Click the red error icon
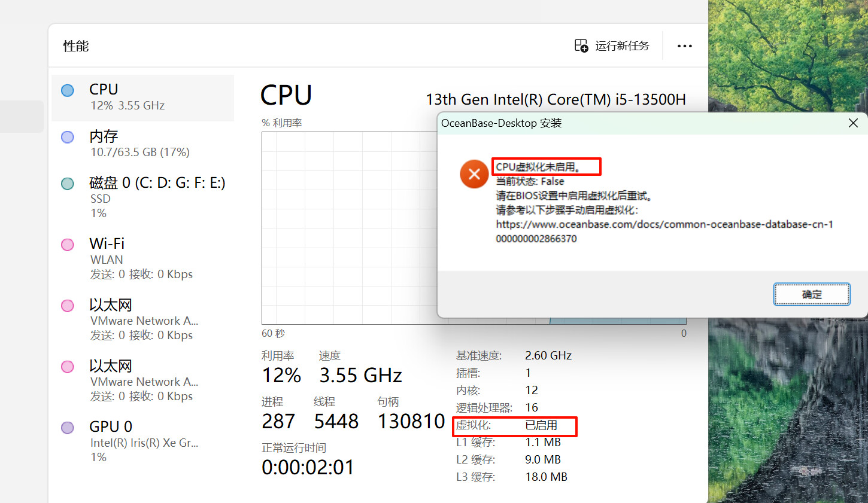 pyautogui.click(x=474, y=174)
